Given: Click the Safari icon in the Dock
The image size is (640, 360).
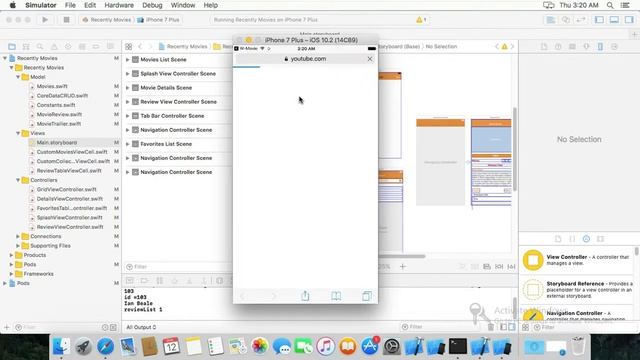Looking at the screenshot, I should coord(105,347).
